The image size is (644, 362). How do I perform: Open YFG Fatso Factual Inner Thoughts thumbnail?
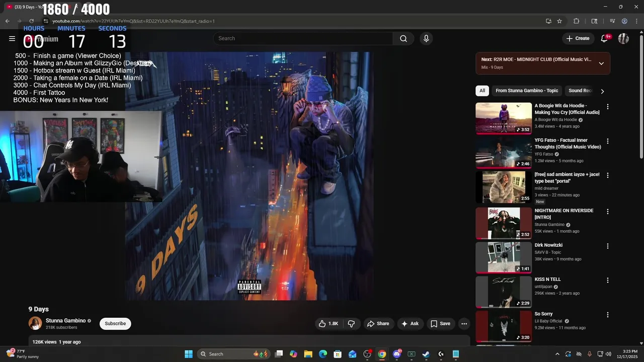[x=504, y=153]
